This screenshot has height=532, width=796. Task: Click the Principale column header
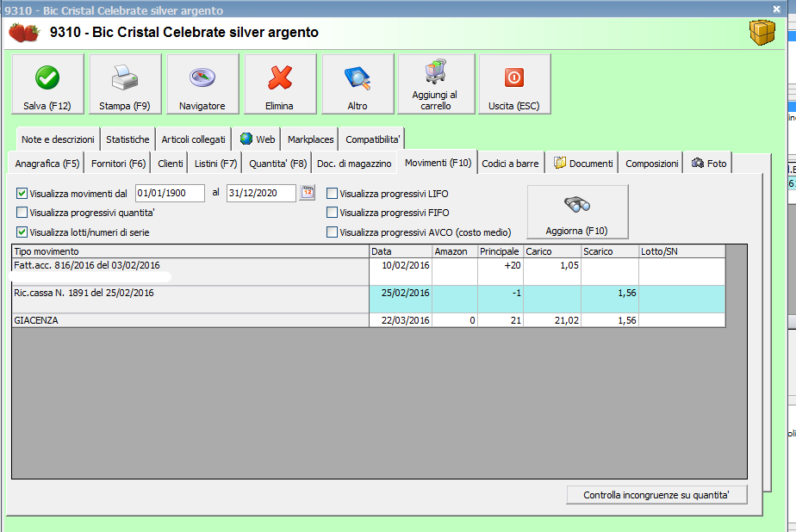click(501, 251)
